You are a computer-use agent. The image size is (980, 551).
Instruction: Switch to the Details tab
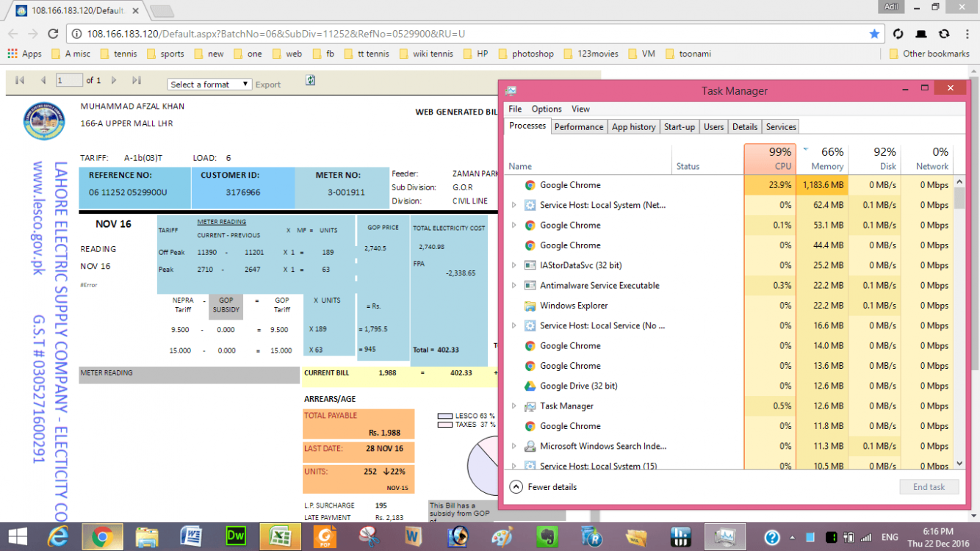744,126
